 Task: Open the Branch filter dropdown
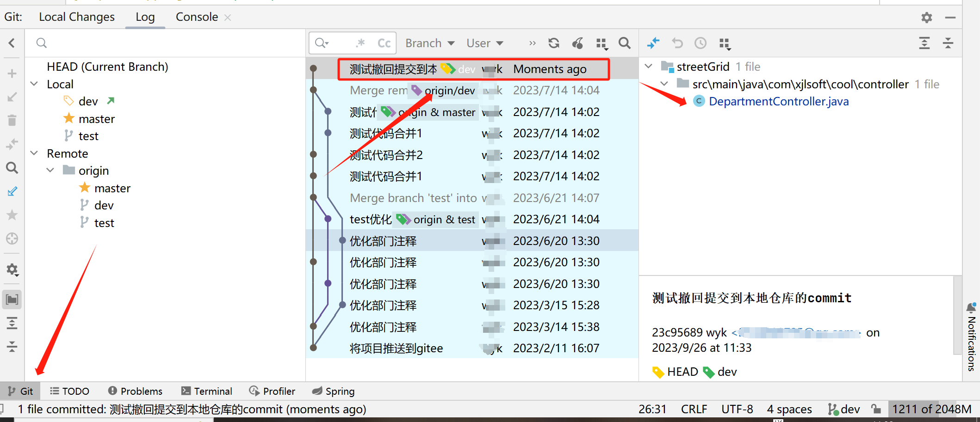tap(429, 43)
